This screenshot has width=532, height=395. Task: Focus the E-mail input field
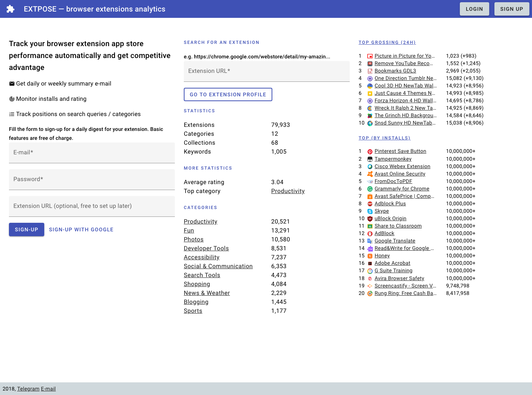[92, 152]
